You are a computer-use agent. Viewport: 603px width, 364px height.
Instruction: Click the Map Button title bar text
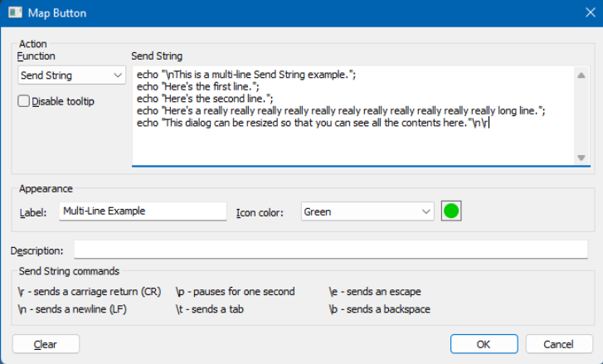56,13
